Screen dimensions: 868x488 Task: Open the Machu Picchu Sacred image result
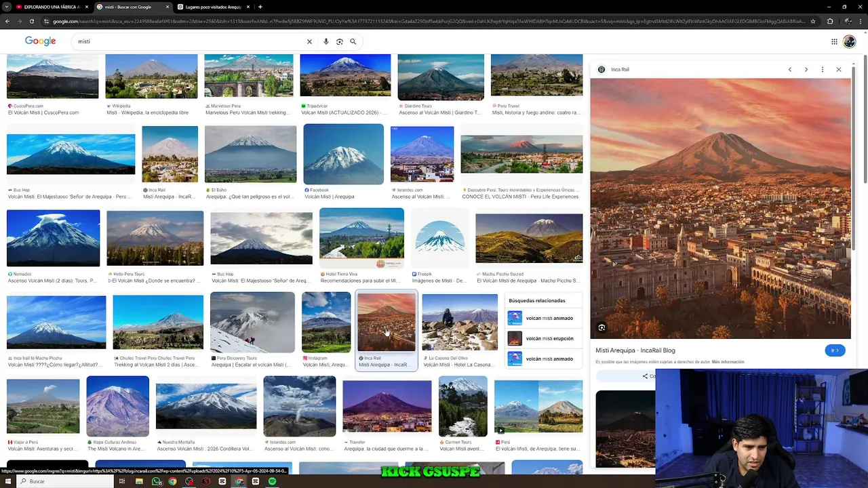pos(529,238)
